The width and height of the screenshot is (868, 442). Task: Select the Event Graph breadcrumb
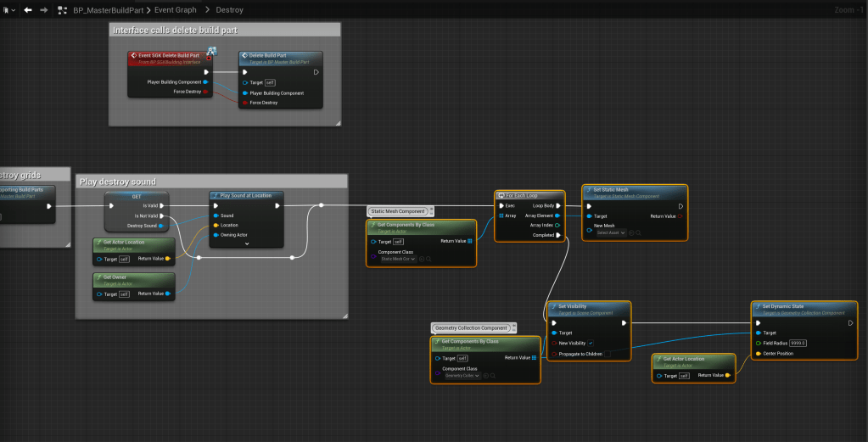tap(175, 10)
